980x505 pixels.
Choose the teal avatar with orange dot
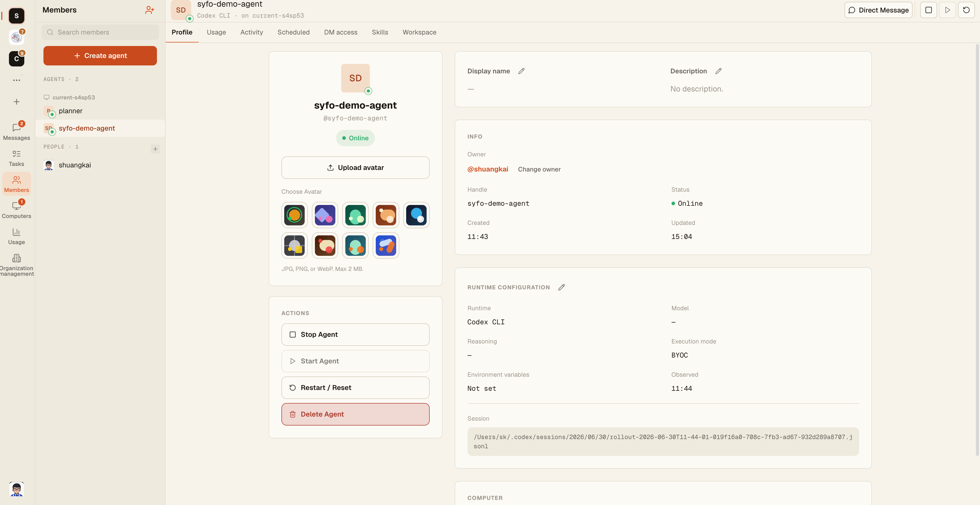tap(355, 245)
